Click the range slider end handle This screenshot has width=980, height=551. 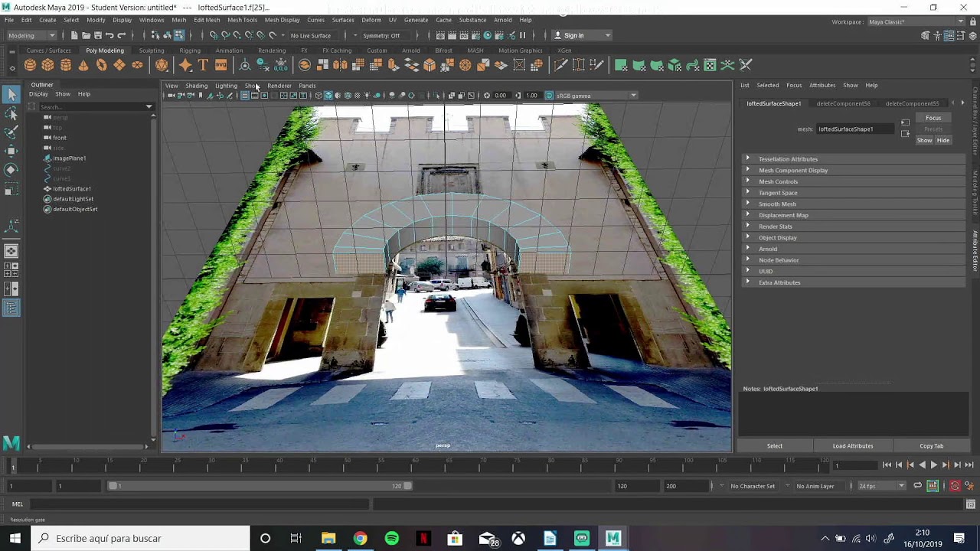[x=408, y=486]
